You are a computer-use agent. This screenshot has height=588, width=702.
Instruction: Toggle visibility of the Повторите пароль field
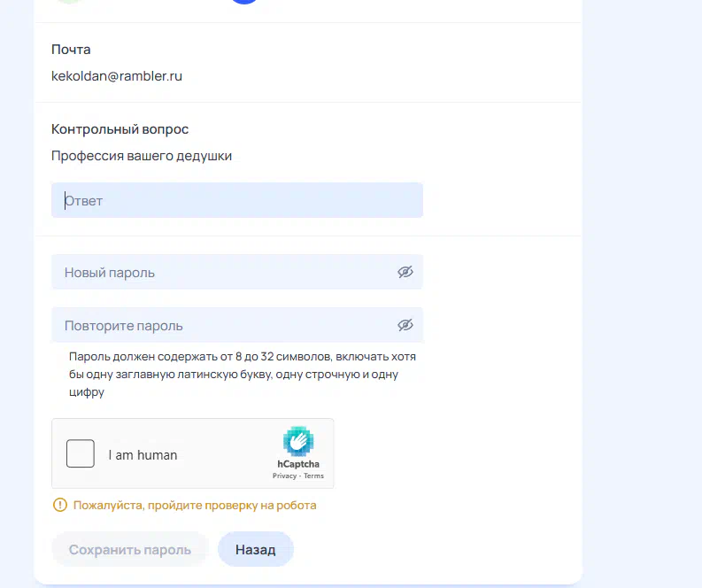(405, 325)
